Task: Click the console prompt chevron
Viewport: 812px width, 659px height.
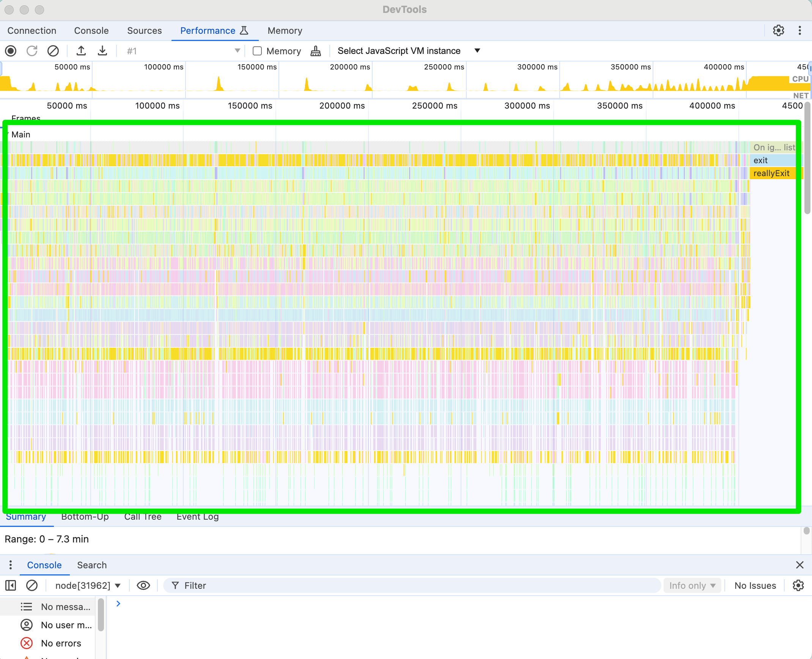Action: click(118, 604)
